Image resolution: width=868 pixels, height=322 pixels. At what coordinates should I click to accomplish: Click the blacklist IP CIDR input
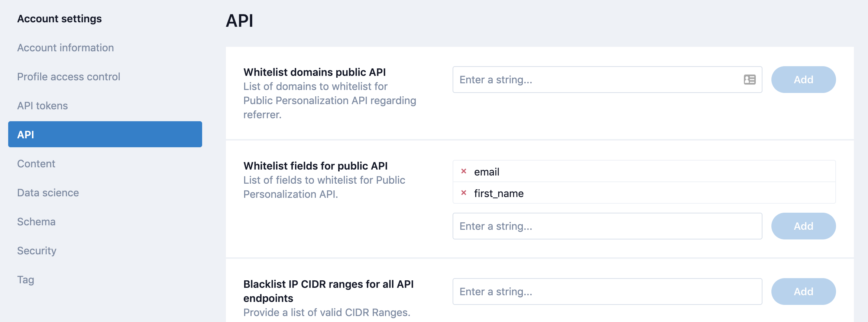(607, 292)
